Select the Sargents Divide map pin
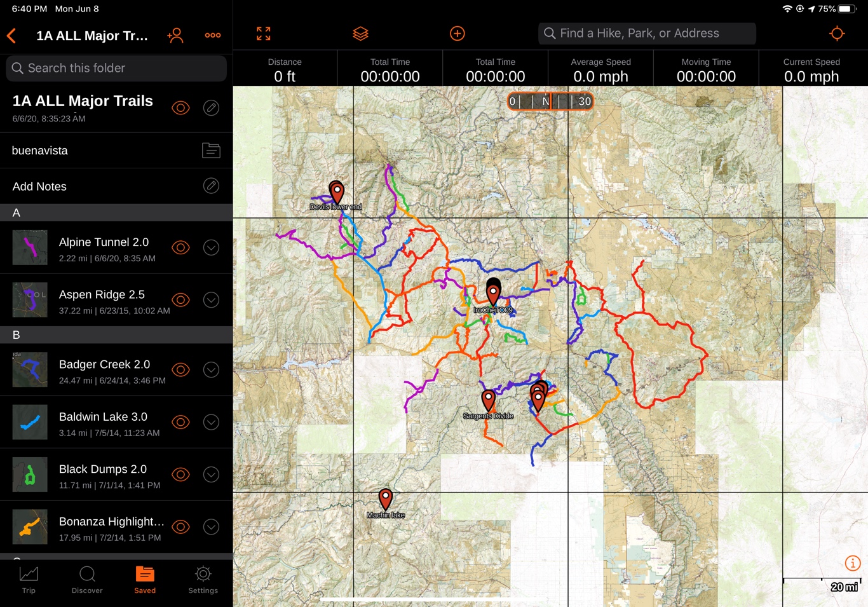The width and height of the screenshot is (868, 607). [x=488, y=400]
